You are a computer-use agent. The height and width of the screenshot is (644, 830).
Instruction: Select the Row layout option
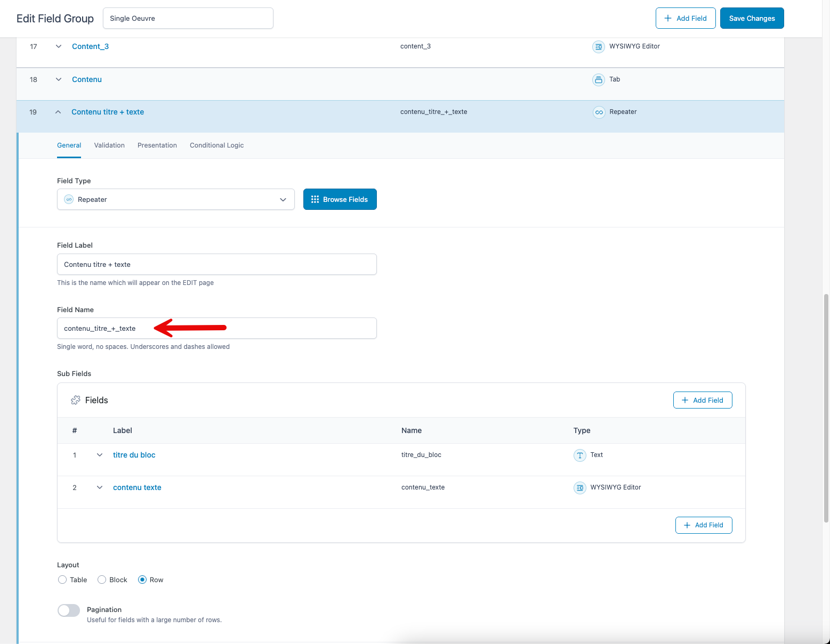tap(142, 580)
